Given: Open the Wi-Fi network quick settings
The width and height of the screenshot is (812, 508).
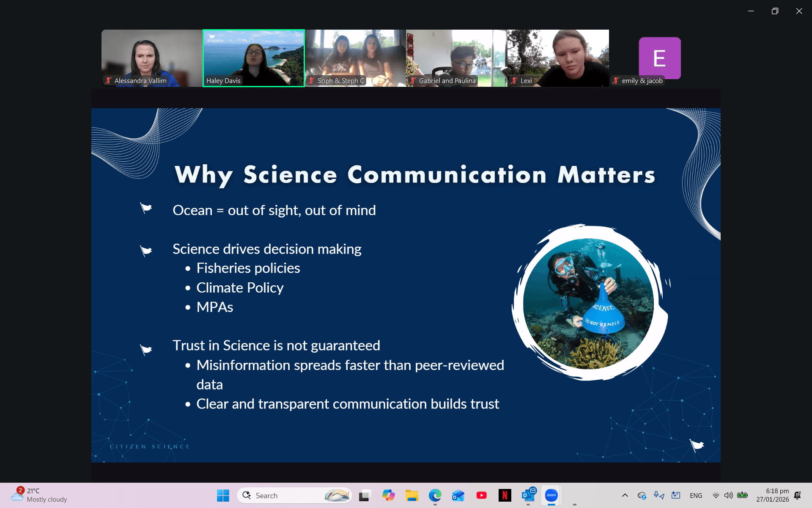Looking at the screenshot, I should point(716,495).
